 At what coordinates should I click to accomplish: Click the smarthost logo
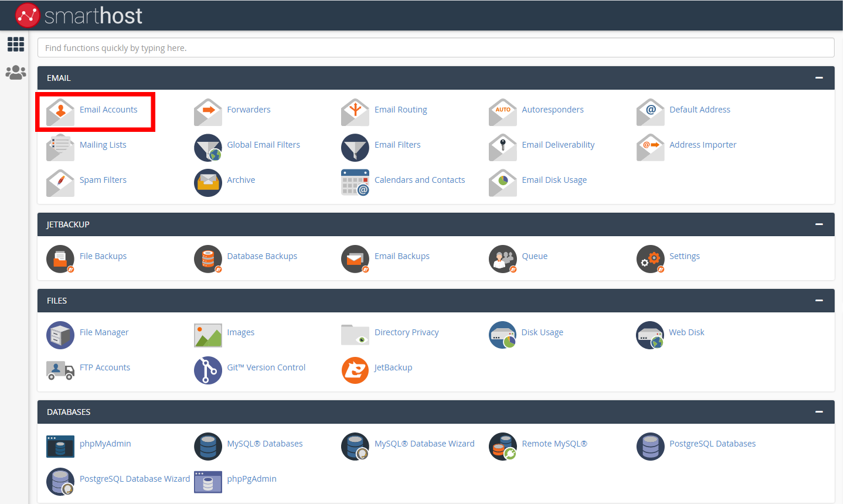[x=79, y=15]
